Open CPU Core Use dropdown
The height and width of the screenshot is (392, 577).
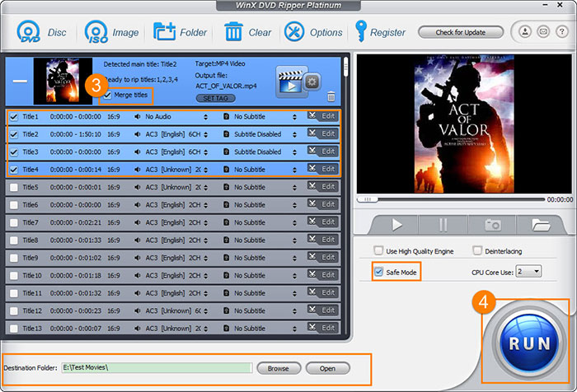coord(528,272)
